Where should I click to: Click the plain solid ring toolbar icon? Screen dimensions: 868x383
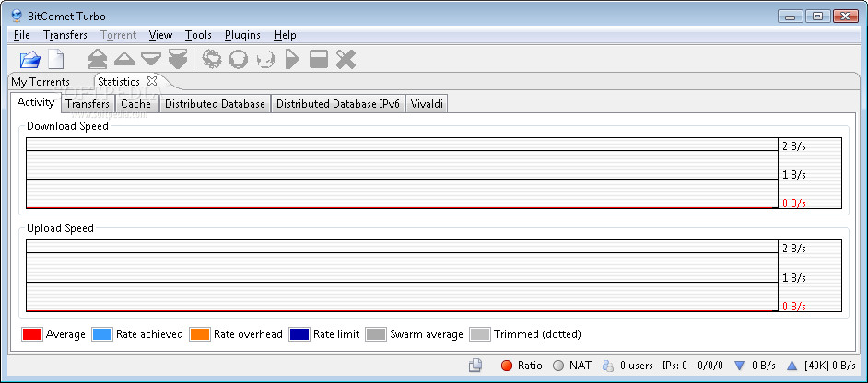pyautogui.click(x=238, y=59)
